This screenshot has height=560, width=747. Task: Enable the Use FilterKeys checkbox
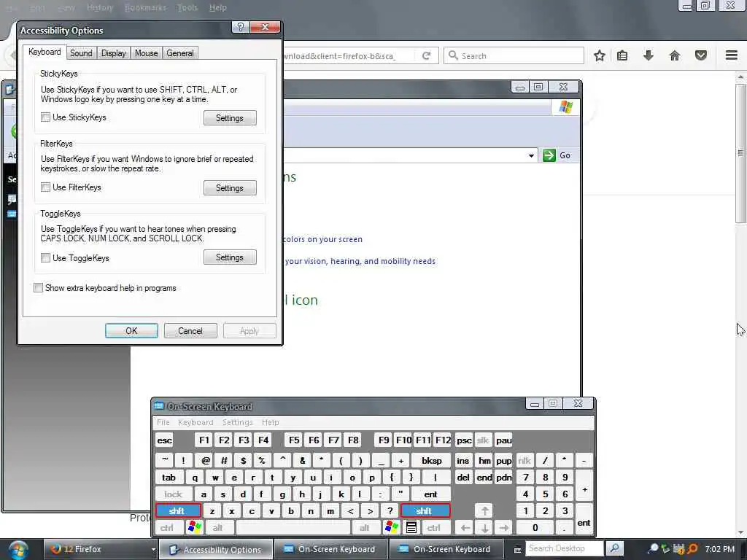45,187
